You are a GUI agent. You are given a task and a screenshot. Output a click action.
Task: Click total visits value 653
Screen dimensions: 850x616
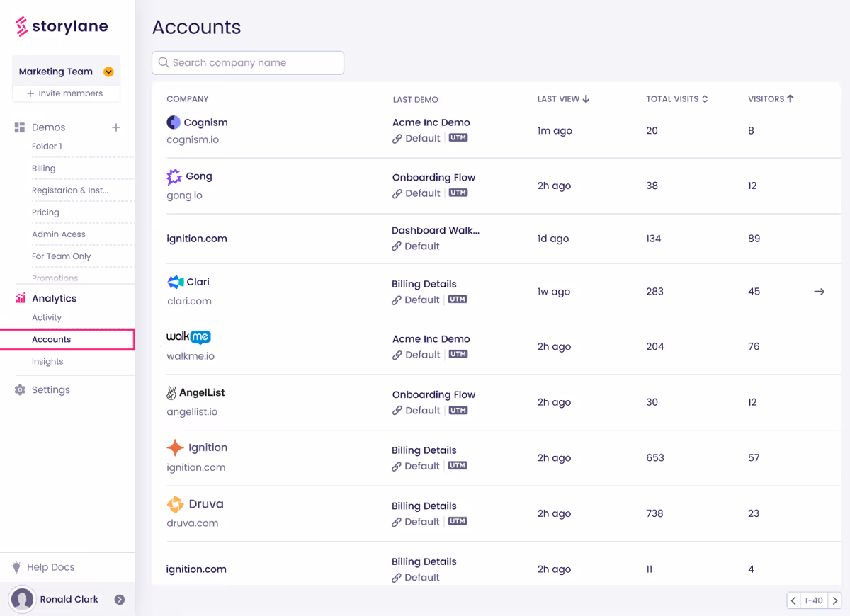tap(655, 458)
